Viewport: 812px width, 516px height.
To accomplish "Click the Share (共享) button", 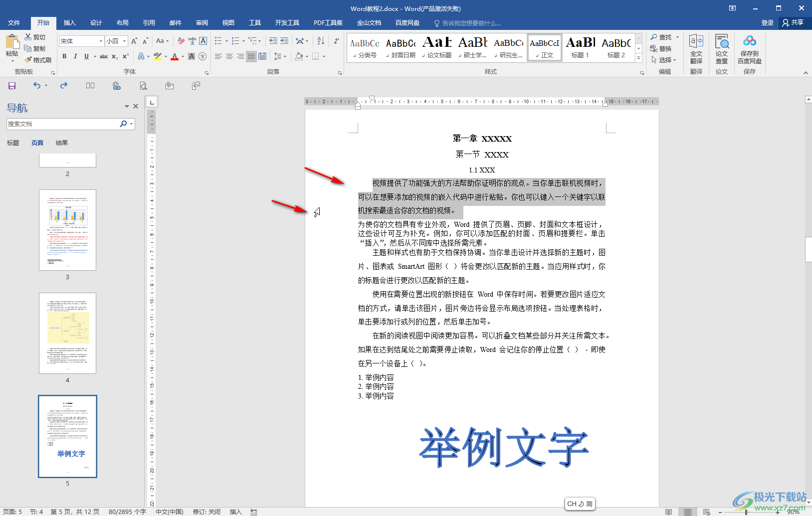I will click(x=794, y=23).
